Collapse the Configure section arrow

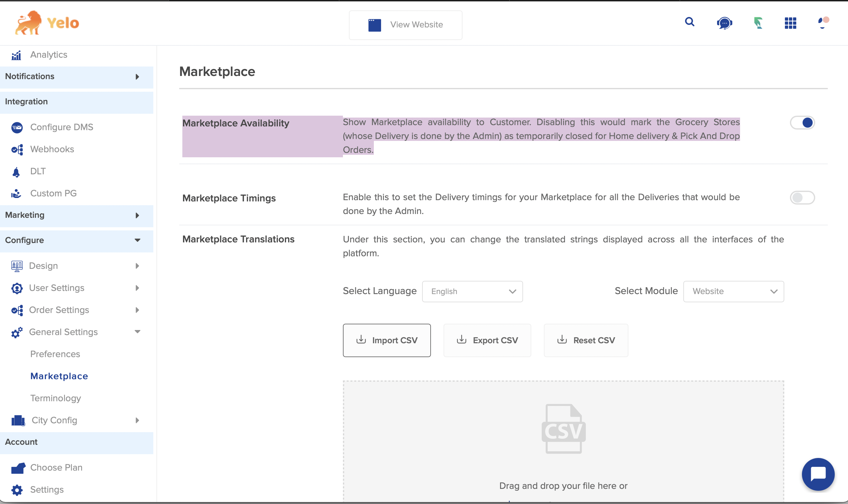point(137,240)
